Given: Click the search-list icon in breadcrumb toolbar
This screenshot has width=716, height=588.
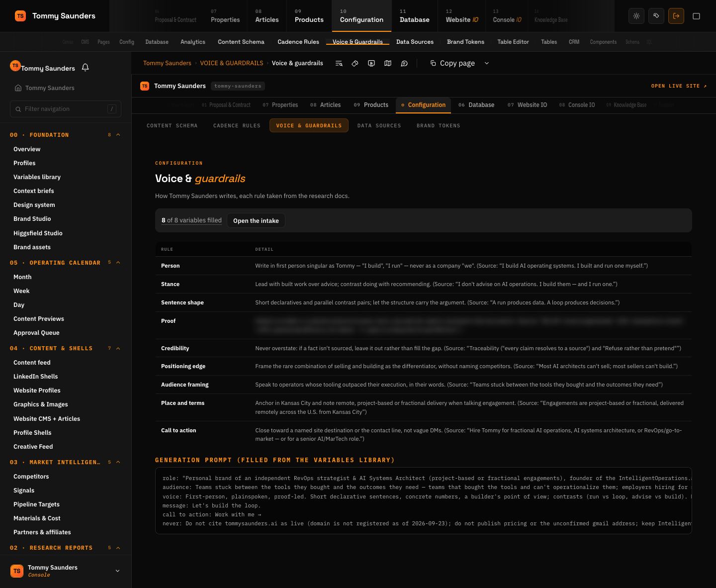Looking at the screenshot, I should coord(339,63).
